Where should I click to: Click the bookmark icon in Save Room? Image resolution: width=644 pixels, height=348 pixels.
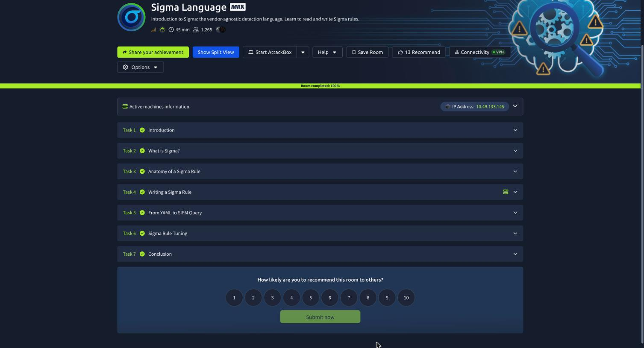click(x=353, y=52)
